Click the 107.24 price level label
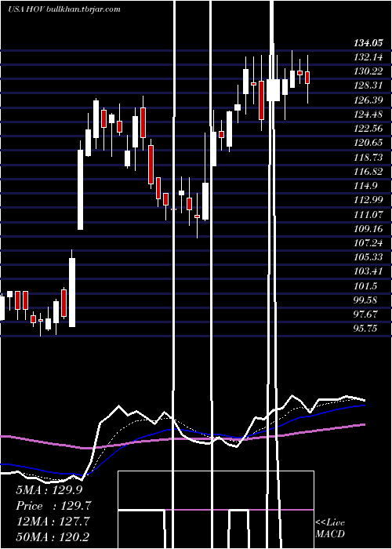The width and height of the screenshot is (392, 549). pos(368,243)
